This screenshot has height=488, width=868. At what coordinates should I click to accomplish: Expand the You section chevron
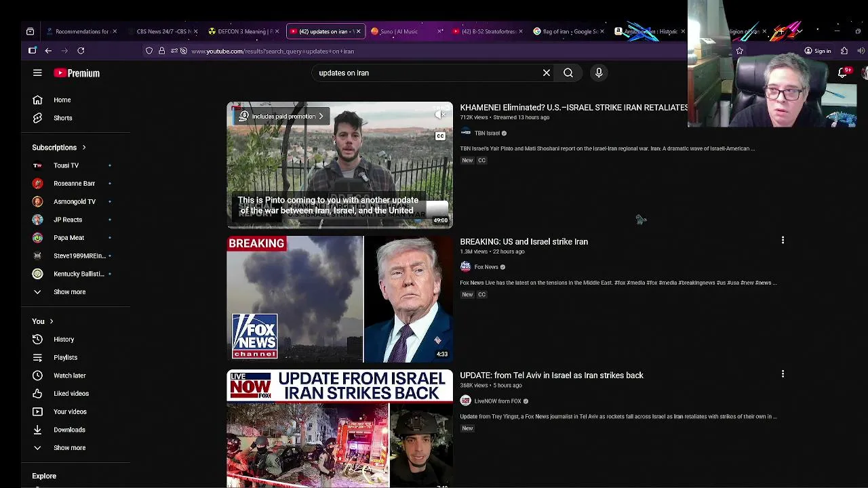51,321
